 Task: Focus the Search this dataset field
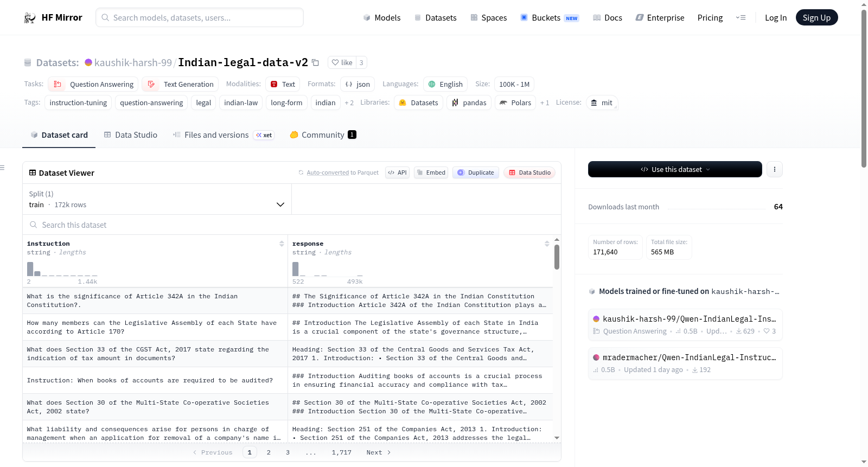[x=292, y=225]
